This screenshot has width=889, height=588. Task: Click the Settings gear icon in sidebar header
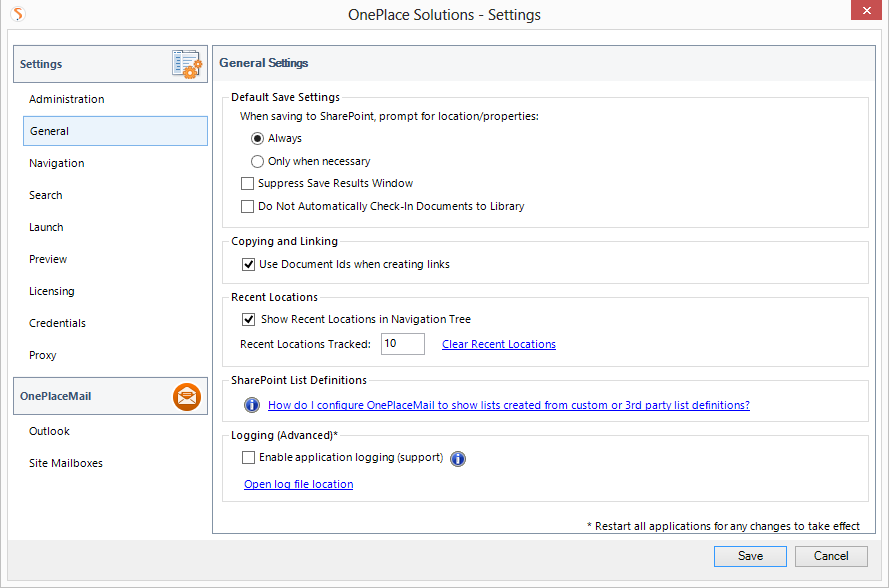pos(187,64)
